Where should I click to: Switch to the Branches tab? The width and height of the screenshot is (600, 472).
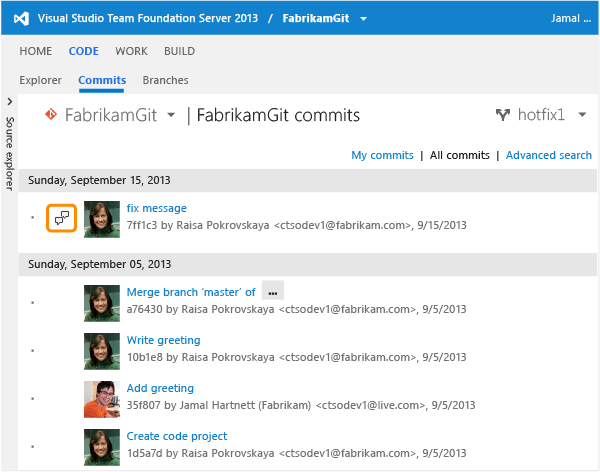(165, 80)
